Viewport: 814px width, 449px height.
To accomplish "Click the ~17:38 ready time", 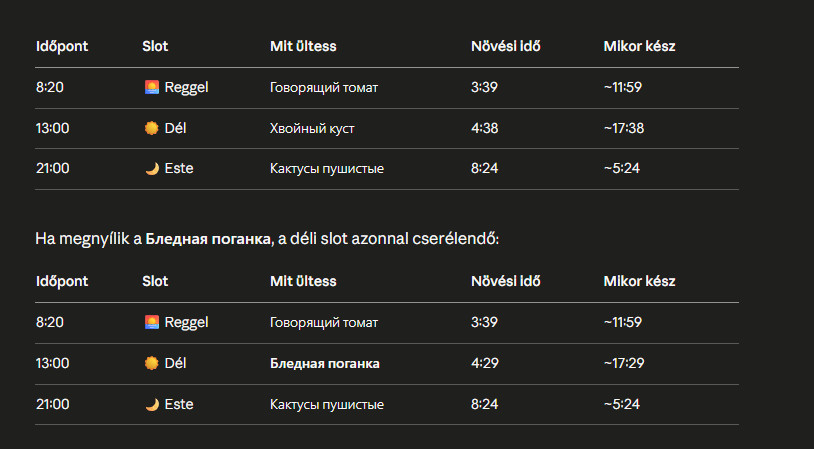I will pyautogui.click(x=623, y=128).
